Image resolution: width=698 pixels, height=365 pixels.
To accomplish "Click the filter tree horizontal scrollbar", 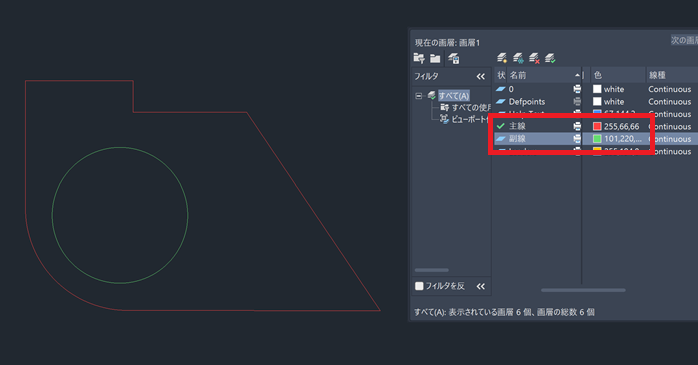I will 431,270.
